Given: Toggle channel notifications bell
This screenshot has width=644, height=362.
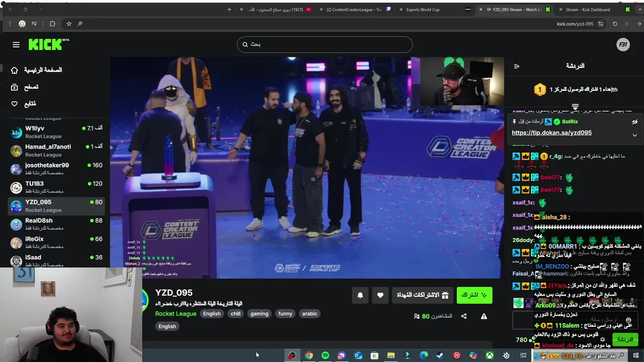Looking at the screenshot, I should pos(360,295).
